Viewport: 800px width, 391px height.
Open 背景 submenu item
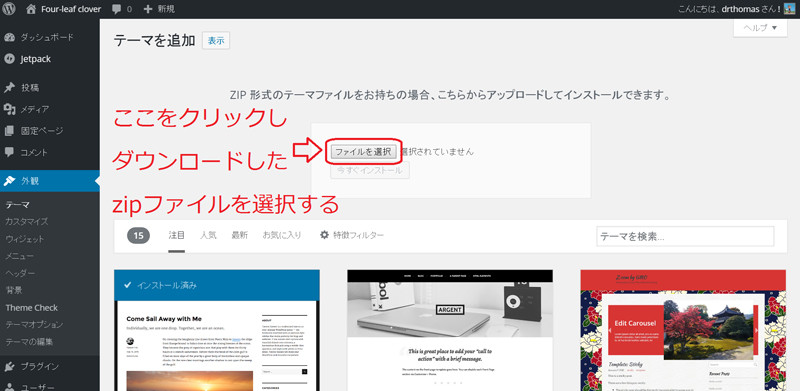(x=14, y=290)
